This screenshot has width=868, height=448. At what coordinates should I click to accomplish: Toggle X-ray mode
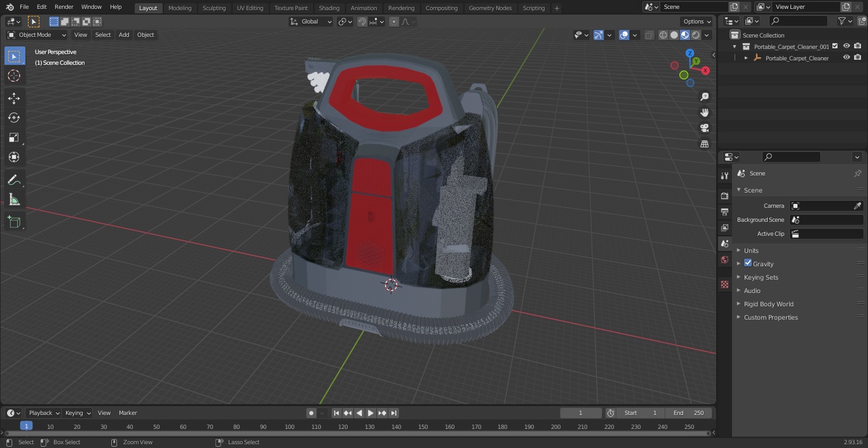[649, 35]
